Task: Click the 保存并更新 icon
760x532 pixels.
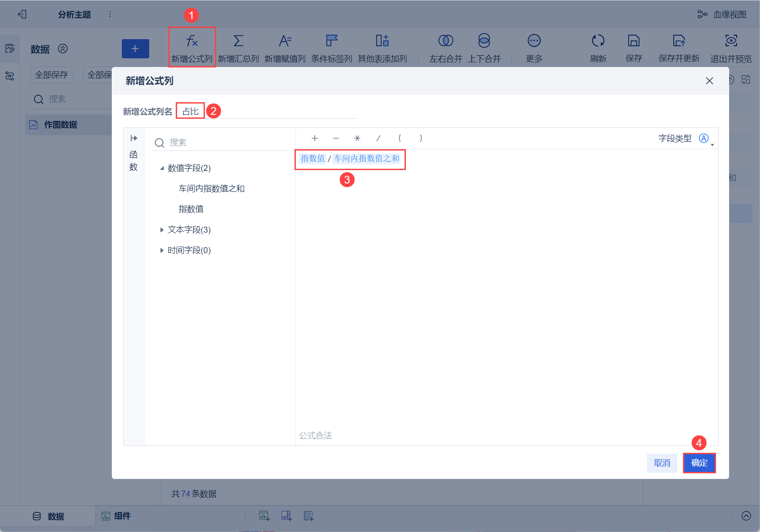Action: click(x=679, y=41)
